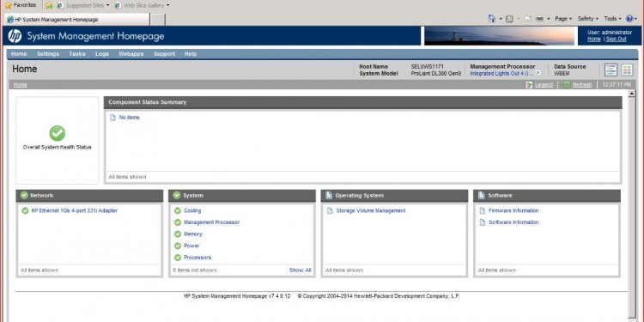This screenshot has width=644, height=322.
Task: Click the Operating System panel header icon
Action: point(329,195)
